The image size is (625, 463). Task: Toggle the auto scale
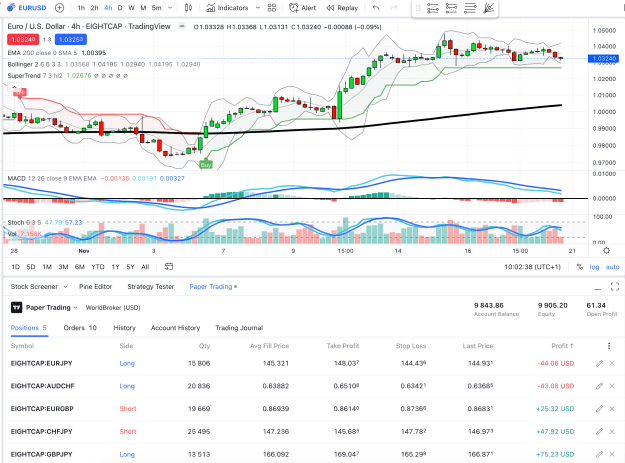point(613,267)
